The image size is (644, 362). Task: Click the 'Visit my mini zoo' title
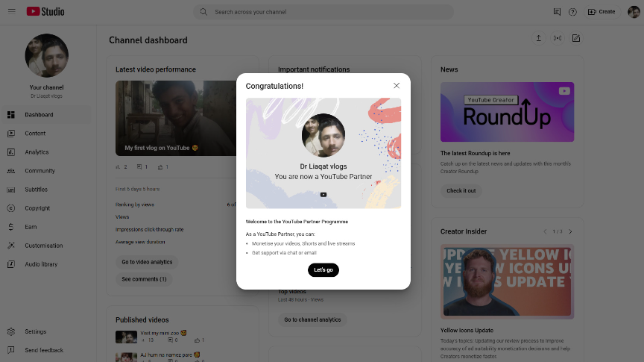(x=163, y=333)
